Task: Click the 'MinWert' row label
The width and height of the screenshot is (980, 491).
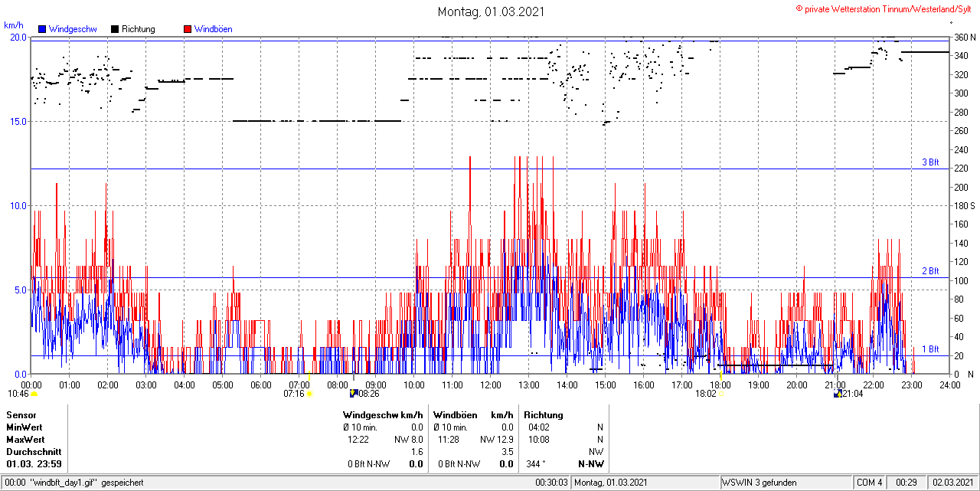Action: coord(24,427)
